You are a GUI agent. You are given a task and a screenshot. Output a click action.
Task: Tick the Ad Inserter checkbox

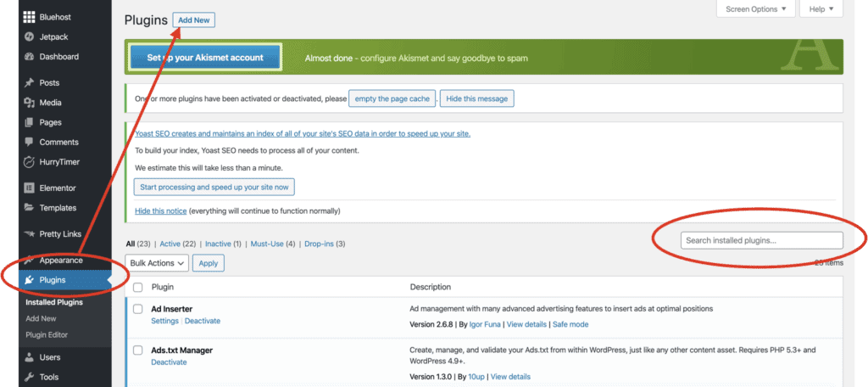[x=138, y=309]
